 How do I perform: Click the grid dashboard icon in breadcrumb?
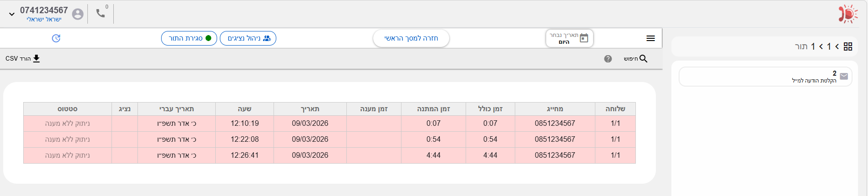848,46
